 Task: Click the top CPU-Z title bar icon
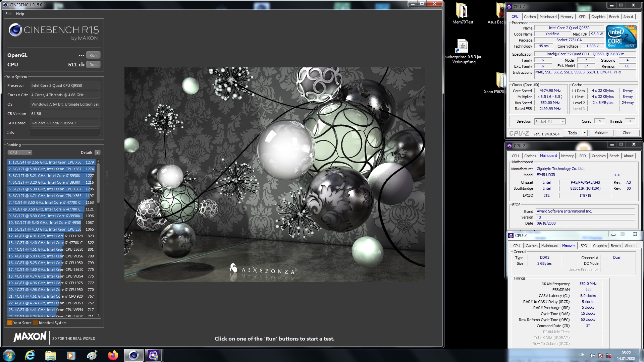tap(509, 6)
